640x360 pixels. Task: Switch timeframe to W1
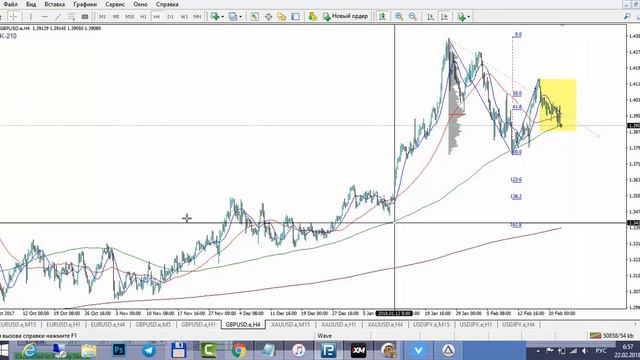click(x=184, y=16)
